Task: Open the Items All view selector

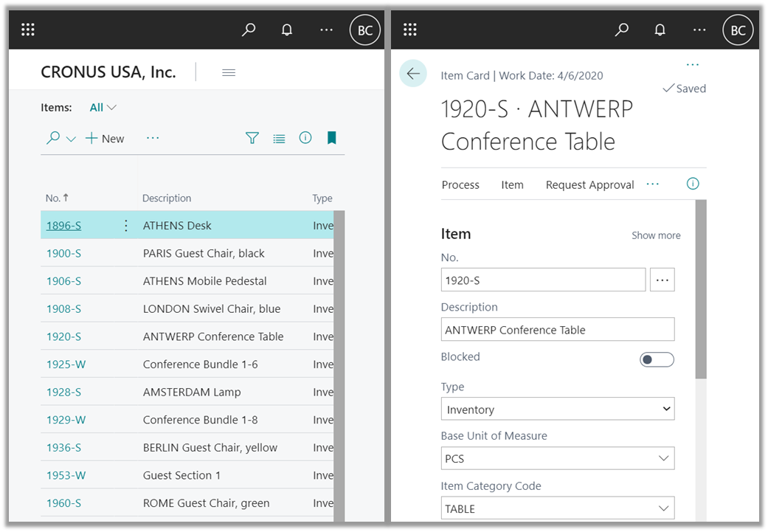Action: point(103,108)
